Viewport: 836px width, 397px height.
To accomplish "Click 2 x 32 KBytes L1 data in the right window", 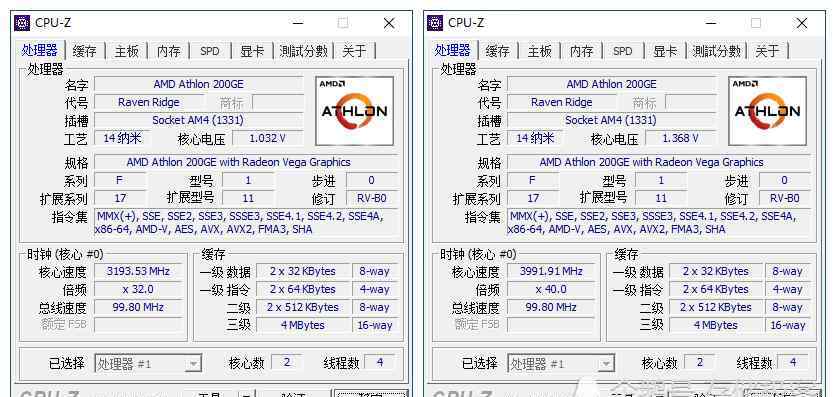I will (x=716, y=271).
